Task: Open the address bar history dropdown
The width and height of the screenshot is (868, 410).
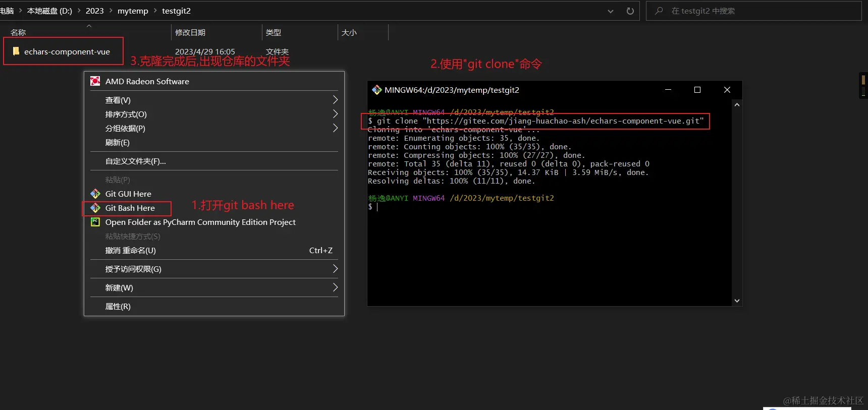Action: (611, 11)
